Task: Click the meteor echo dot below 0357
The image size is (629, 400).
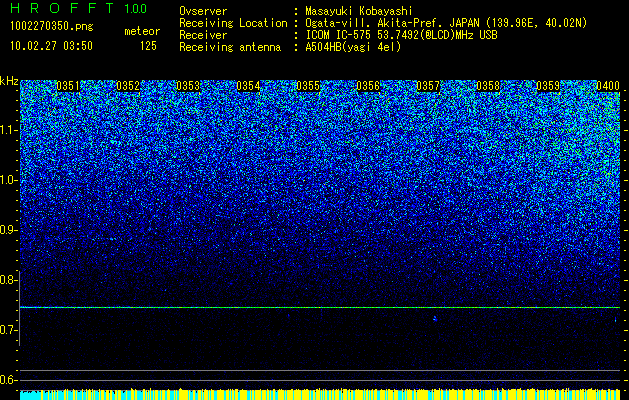Action: pyautogui.click(x=435, y=319)
